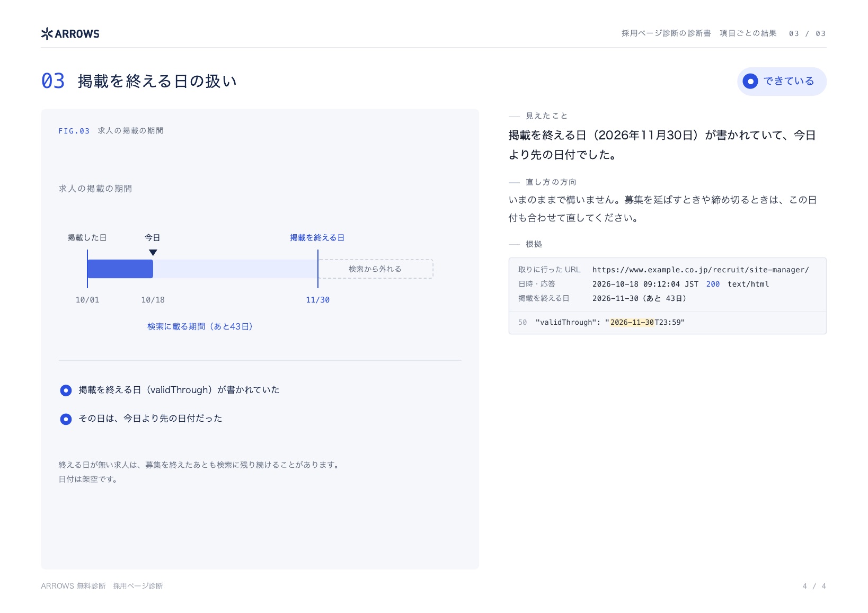Click the dashed 検索から外れる box
This screenshot has height=613, width=868.
pyautogui.click(x=376, y=269)
